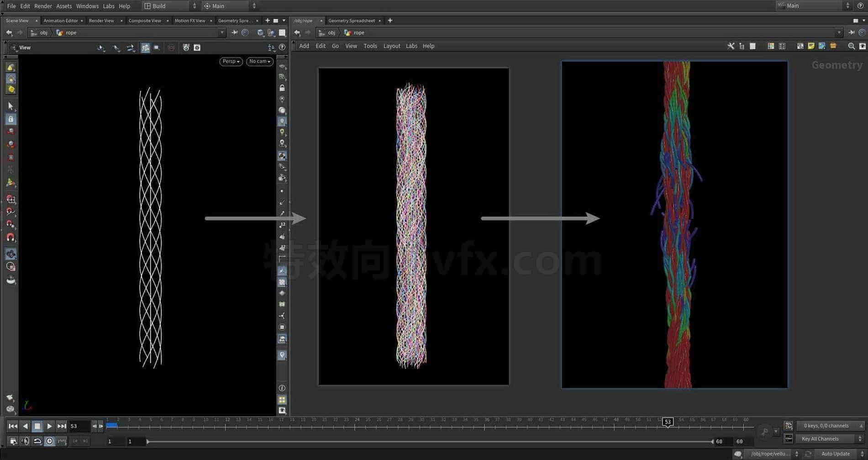Open the Windows menu

pos(87,6)
